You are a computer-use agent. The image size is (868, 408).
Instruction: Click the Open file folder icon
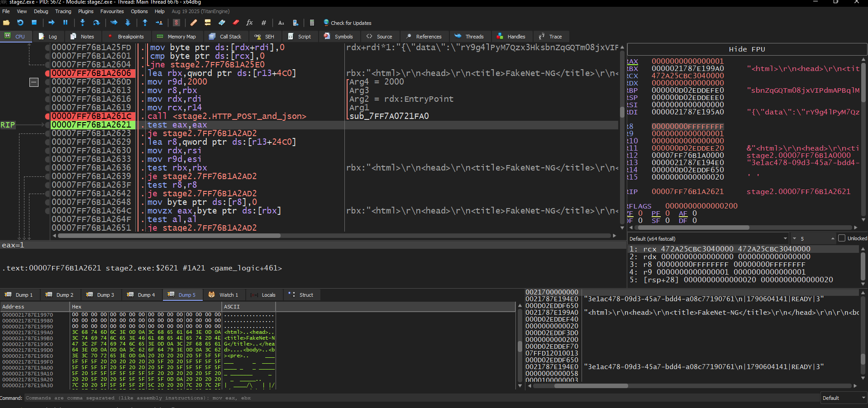(x=6, y=23)
